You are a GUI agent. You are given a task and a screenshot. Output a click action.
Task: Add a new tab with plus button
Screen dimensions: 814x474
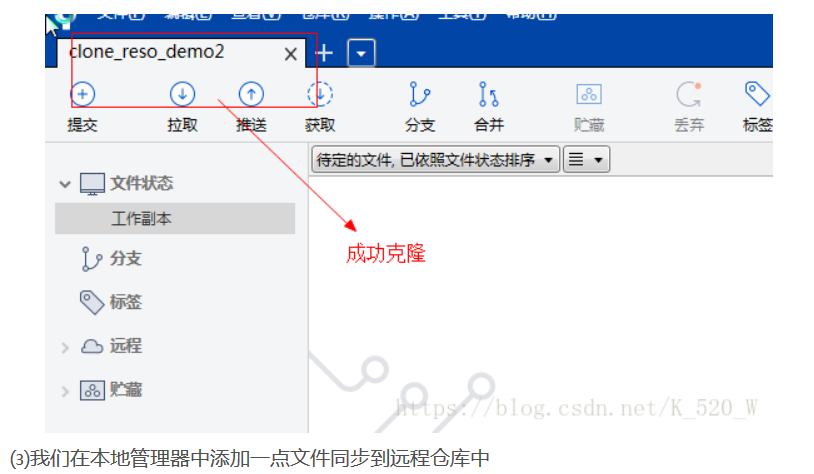(x=324, y=53)
